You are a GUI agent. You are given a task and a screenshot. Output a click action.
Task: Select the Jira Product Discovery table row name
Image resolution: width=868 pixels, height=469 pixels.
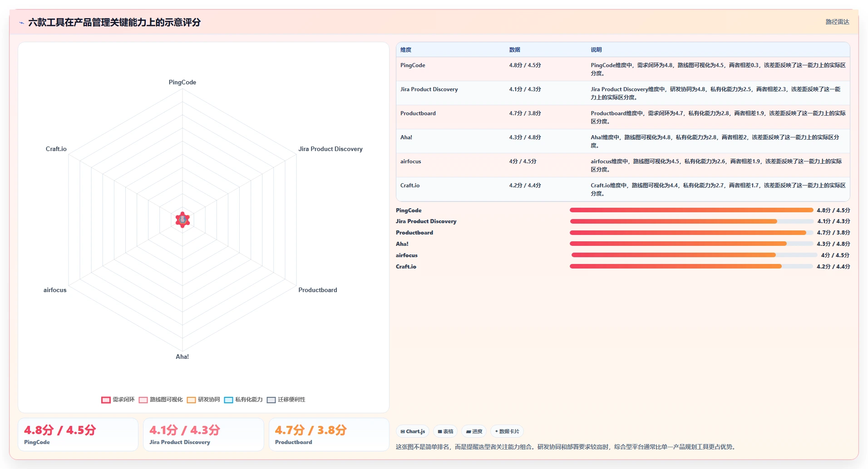tap(429, 89)
